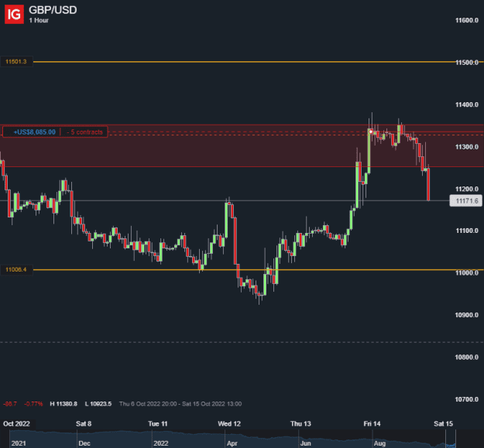Click the Sat 15 time axis label
Screen dimensions: 484x448
point(443,424)
